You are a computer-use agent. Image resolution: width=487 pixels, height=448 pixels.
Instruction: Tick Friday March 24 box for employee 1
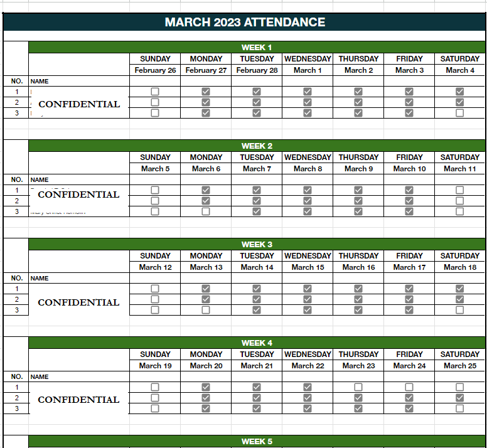pyautogui.click(x=409, y=387)
